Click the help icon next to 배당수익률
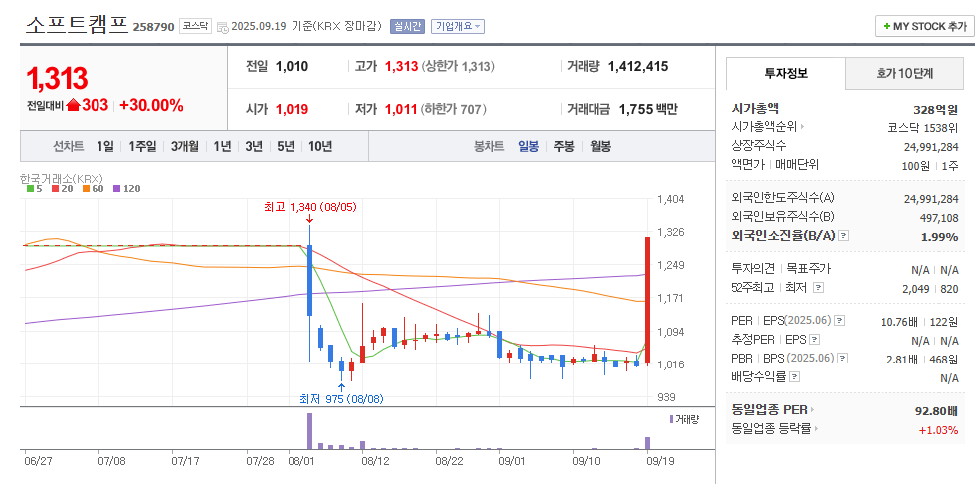The width and height of the screenshot is (980, 484). [794, 377]
